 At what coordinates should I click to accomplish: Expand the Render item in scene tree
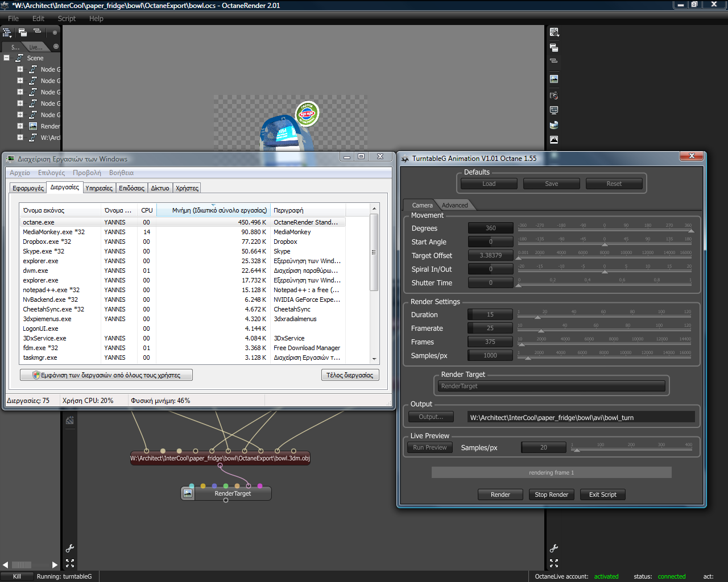pos(20,126)
